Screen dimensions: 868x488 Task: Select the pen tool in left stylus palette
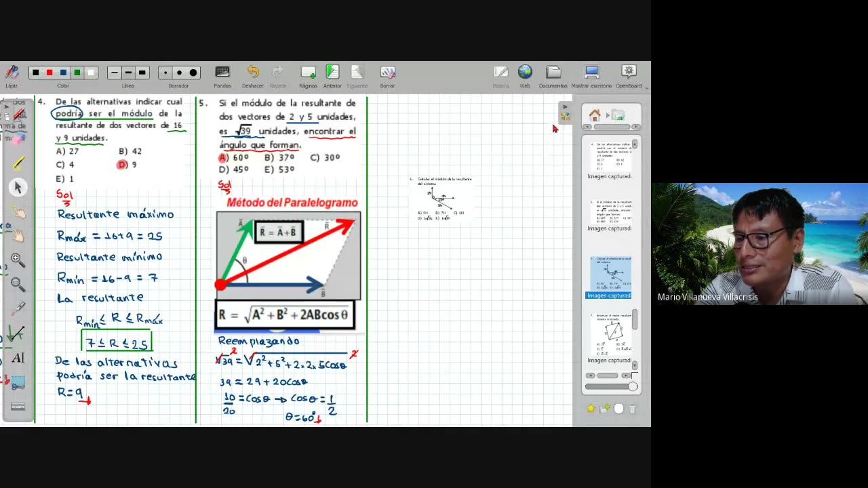(18, 115)
